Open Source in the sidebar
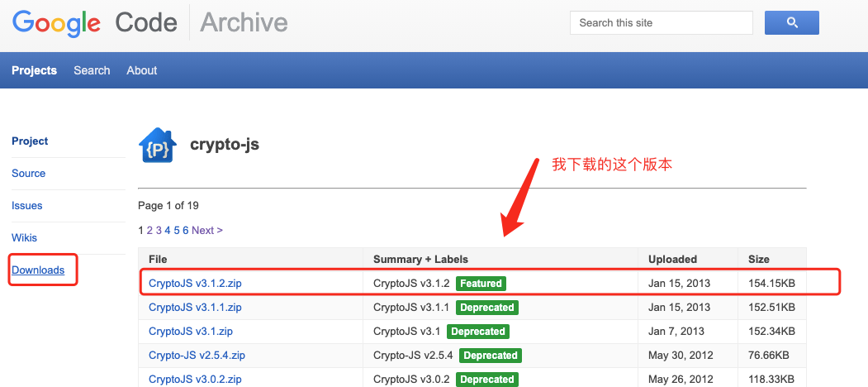Screen dimensions: 868x387 click(28, 174)
